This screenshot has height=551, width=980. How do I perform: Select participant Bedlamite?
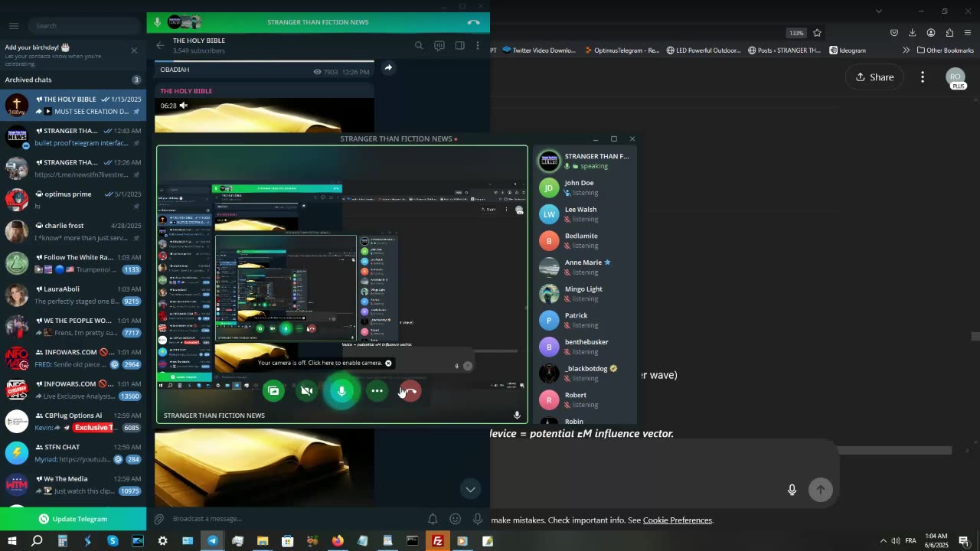pos(586,240)
